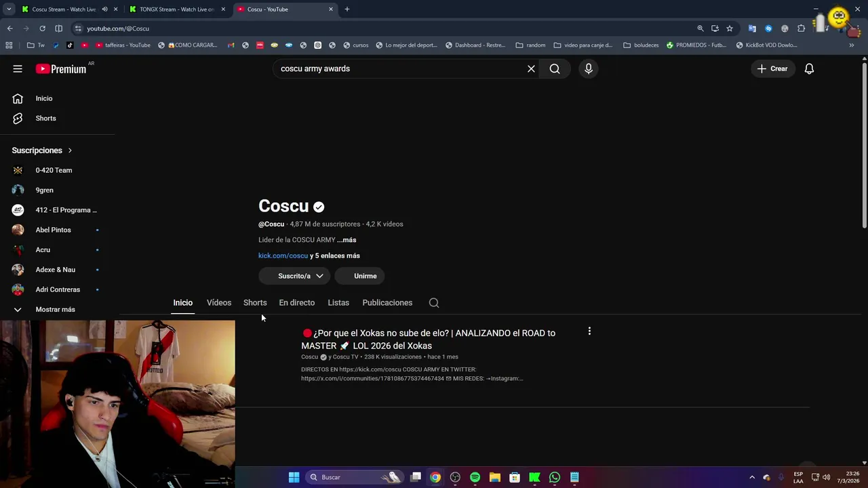Click the address bar URL
The image size is (868, 488).
(118, 28)
